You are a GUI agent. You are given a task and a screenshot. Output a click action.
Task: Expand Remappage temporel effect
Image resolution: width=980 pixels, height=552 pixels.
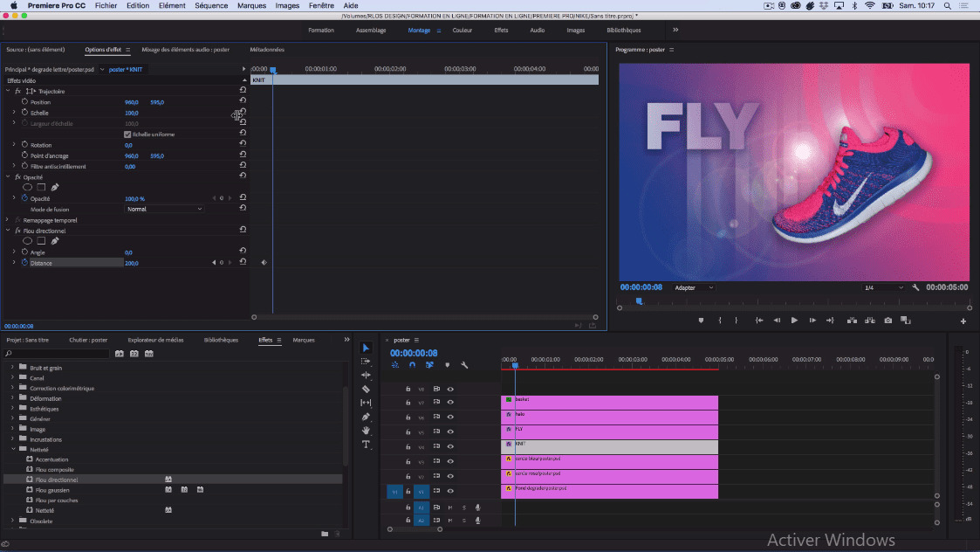[x=8, y=220]
